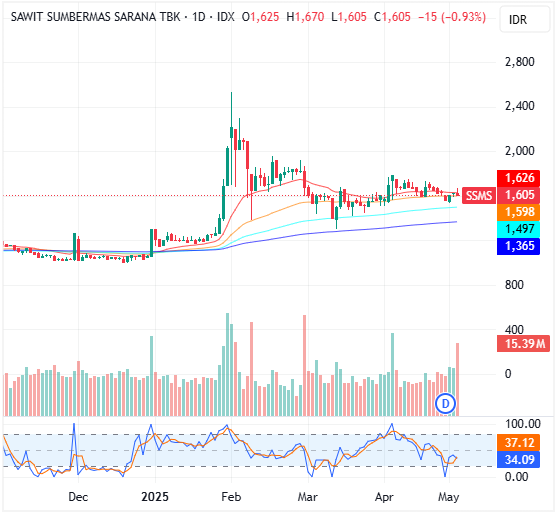
Task: Click the blue 34.09 stochastic value label
Action: click(x=518, y=460)
